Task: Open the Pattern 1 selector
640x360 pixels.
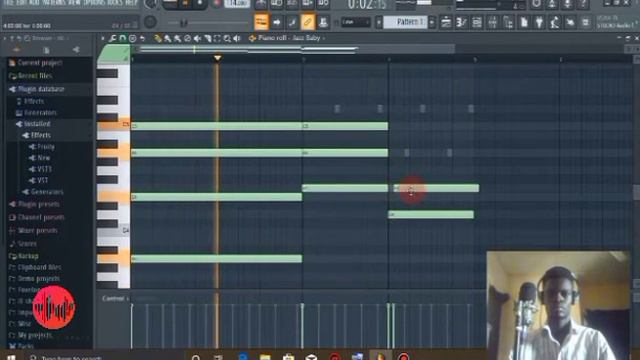Action: point(406,22)
